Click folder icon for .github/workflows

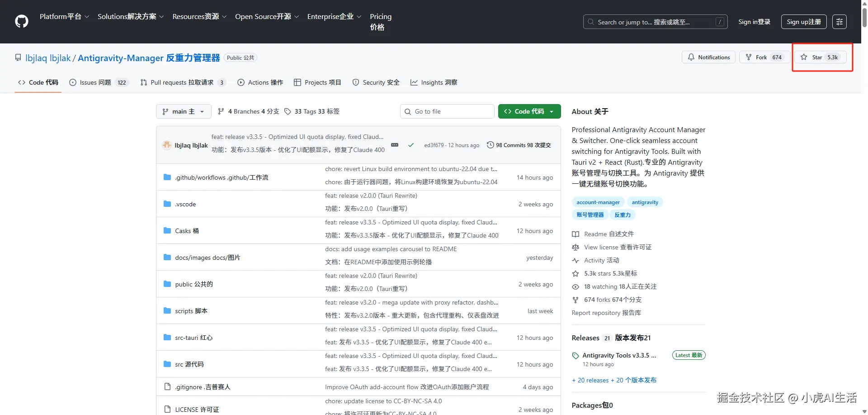tap(167, 177)
